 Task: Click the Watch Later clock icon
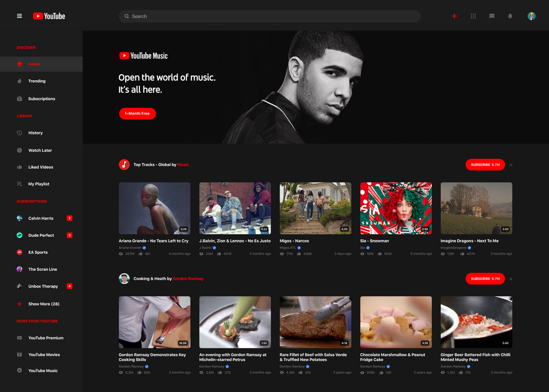tap(20, 150)
